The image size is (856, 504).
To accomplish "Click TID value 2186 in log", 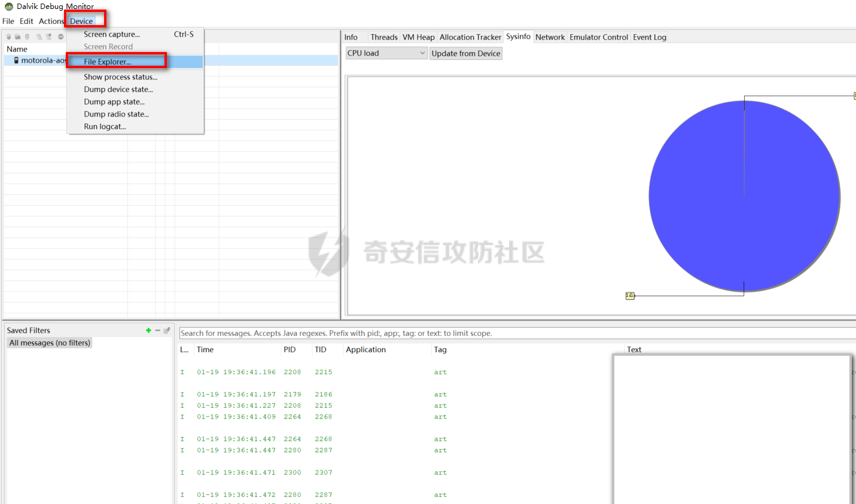I will pos(324,395).
